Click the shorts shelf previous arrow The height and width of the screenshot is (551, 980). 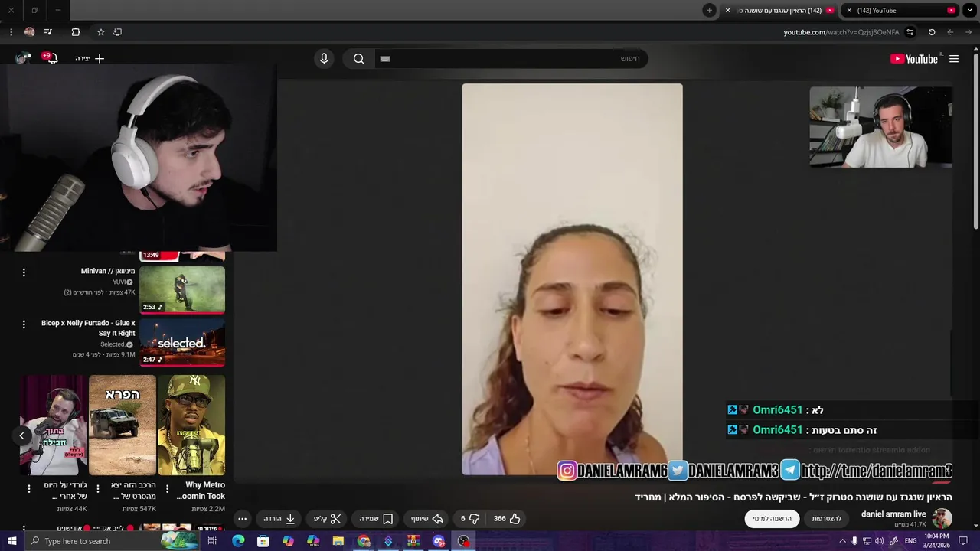pyautogui.click(x=21, y=435)
